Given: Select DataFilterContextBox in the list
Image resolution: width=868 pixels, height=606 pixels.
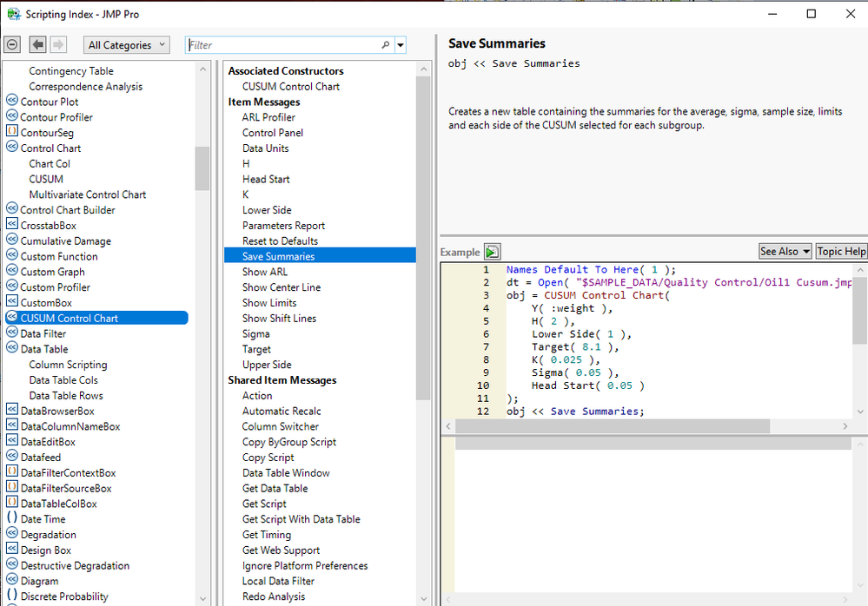Looking at the screenshot, I should point(68,473).
